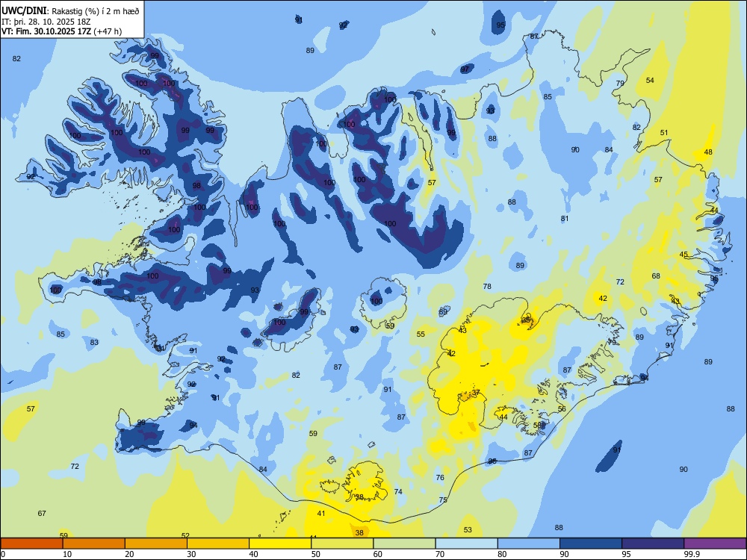The image size is (747, 560).
Task: Click the humidity value '55' on the map
Action: click(421, 334)
